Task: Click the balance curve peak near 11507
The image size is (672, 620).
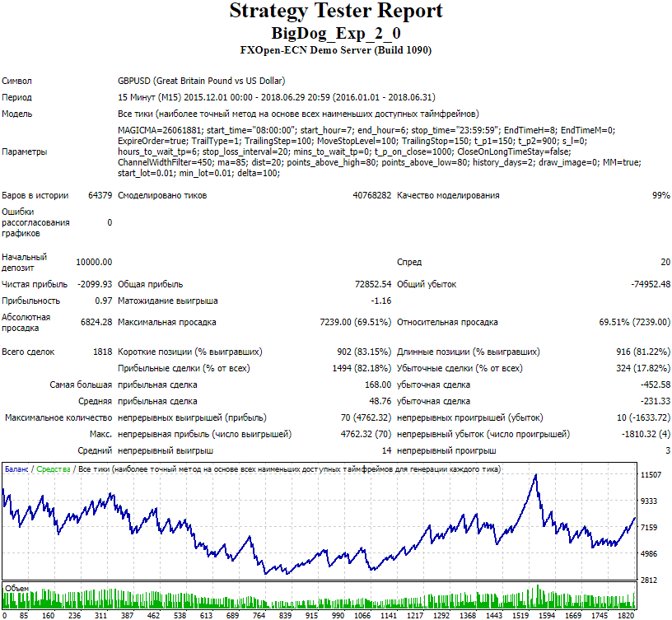Action: 535,475
